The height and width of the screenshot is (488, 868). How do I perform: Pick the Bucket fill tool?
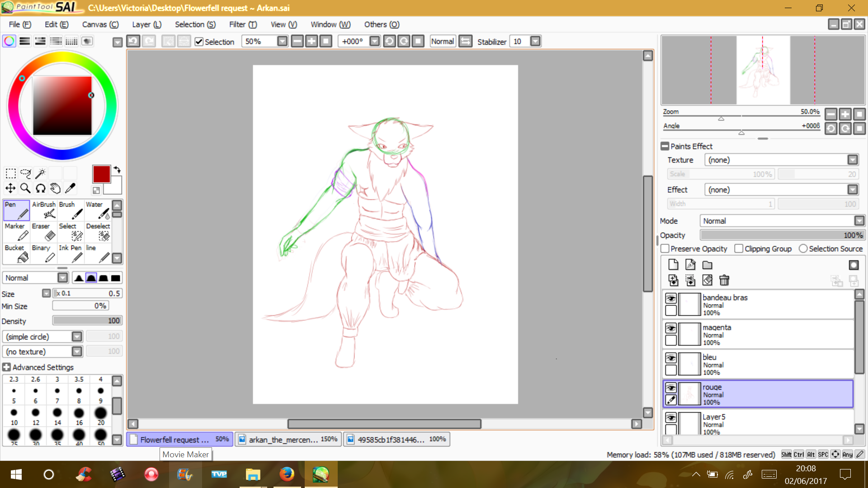coord(16,253)
